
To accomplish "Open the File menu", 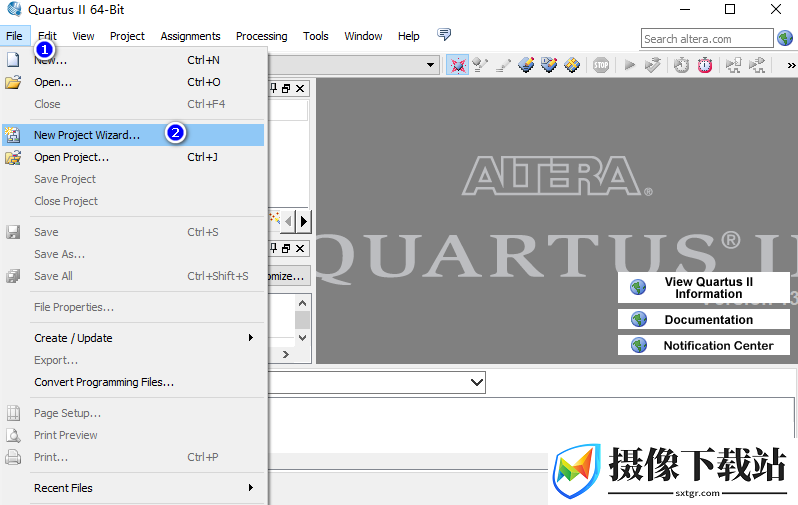I will 14,36.
